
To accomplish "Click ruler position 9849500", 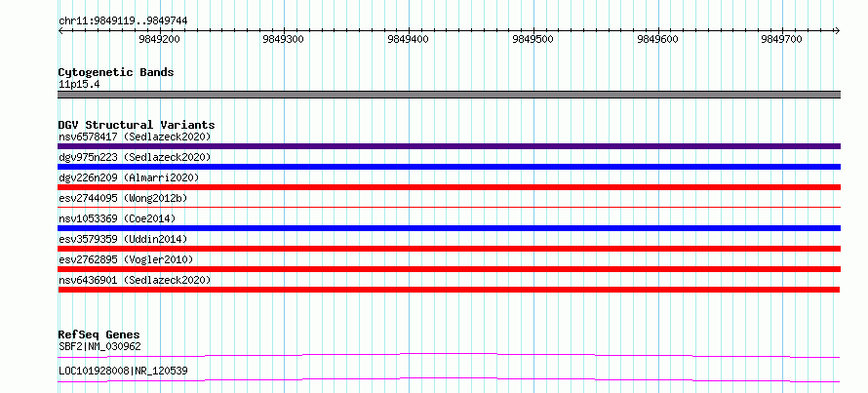I will 533,39.
